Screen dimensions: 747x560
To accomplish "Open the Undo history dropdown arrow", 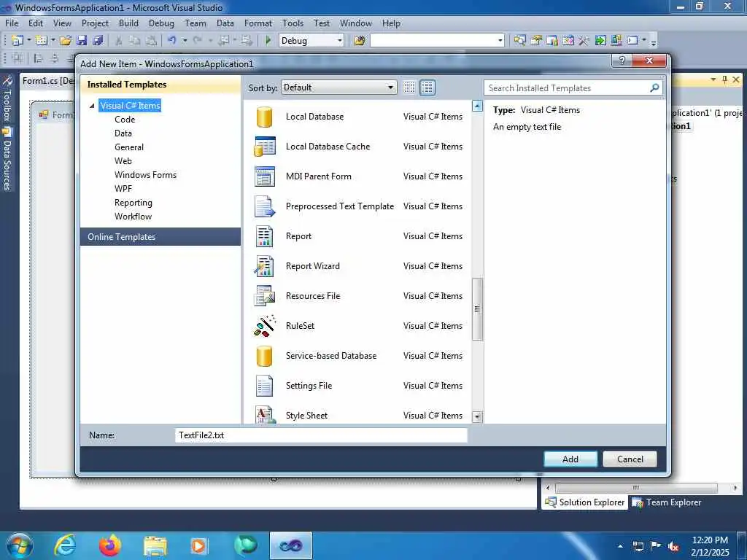I will tap(185, 41).
